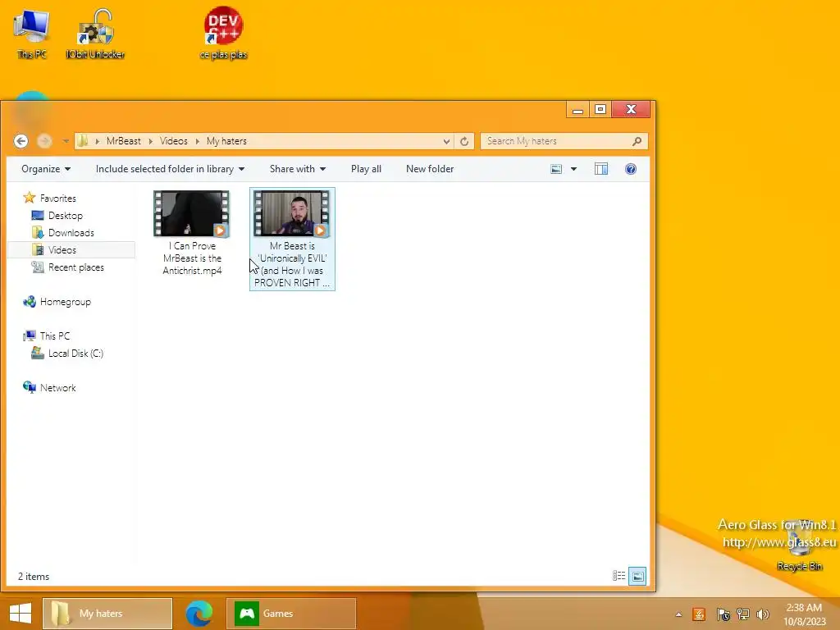Toggle the preview pane

pyautogui.click(x=601, y=169)
